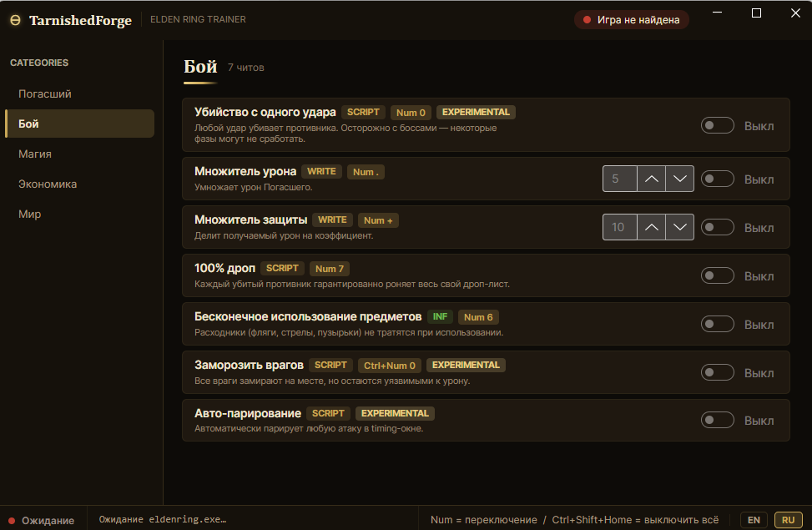
Task: Maximize the TarnishedForge window
Action: (x=756, y=13)
